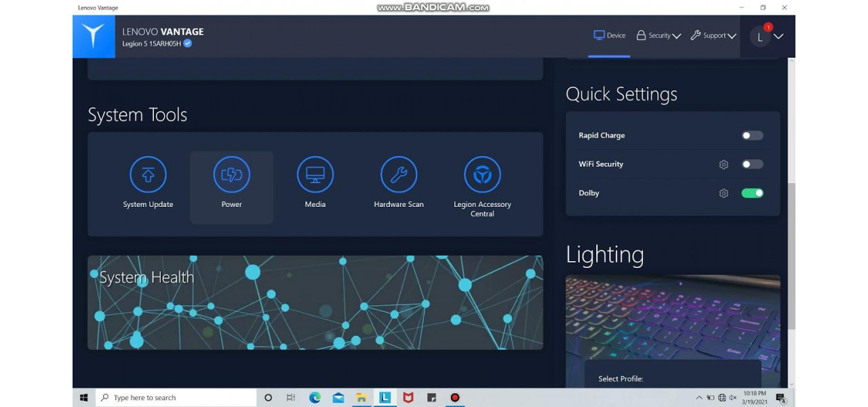This screenshot has width=868, height=407.
Task: Turn off the Dolby switch
Action: pyautogui.click(x=752, y=193)
